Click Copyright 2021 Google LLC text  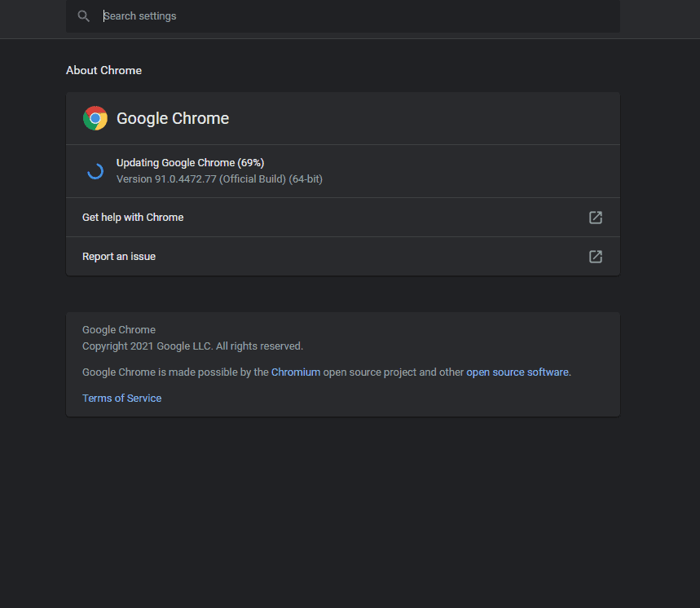(x=192, y=346)
